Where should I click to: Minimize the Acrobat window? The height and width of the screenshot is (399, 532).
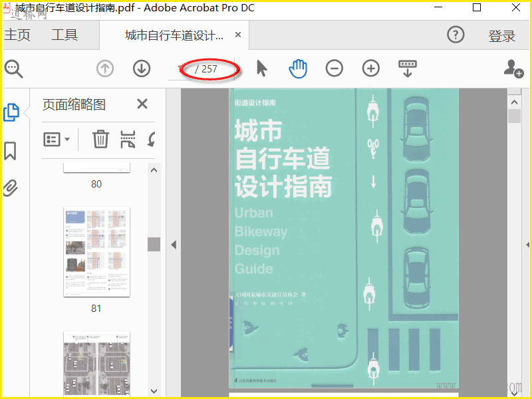point(438,7)
